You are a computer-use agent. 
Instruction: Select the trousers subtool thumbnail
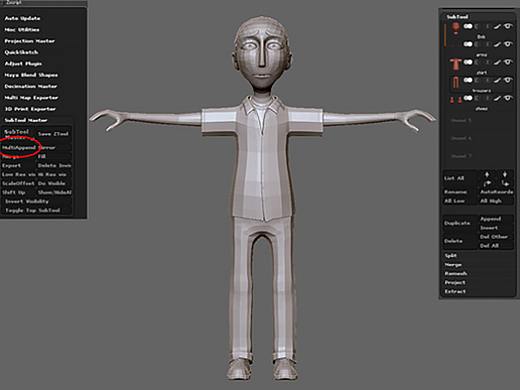[x=455, y=82]
